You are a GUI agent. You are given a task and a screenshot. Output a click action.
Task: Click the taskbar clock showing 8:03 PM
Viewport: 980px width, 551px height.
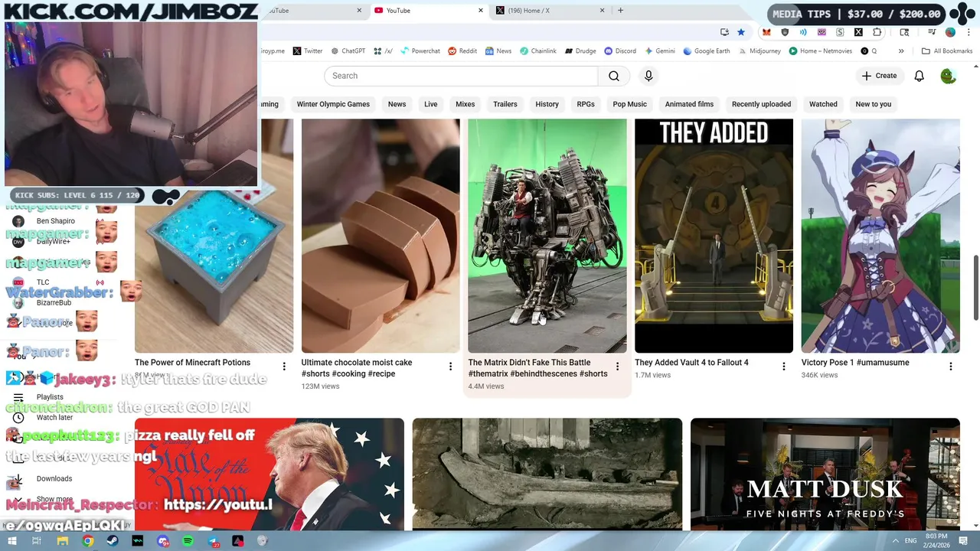click(x=937, y=541)
